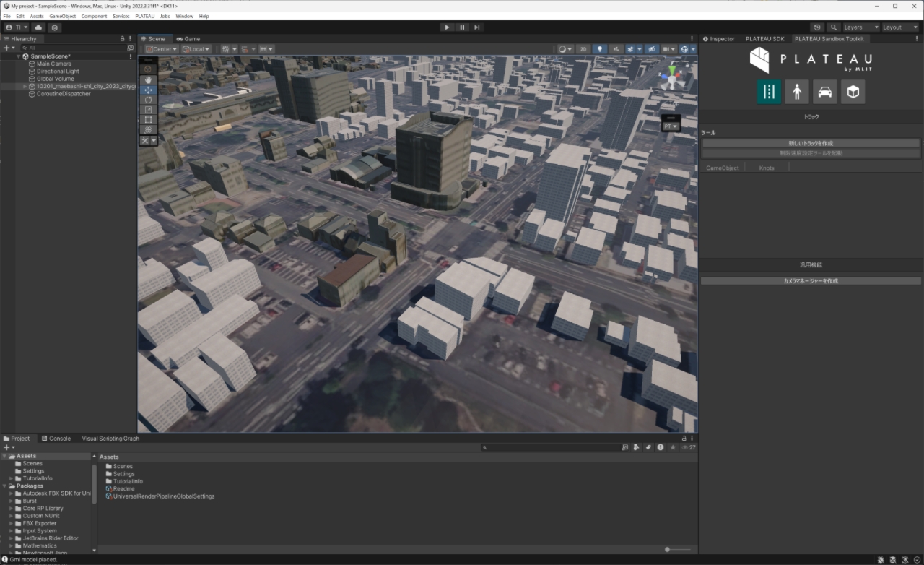Open Undo History clock icon
The width and height of the screenshot is (924, 565).
[818, 27]
